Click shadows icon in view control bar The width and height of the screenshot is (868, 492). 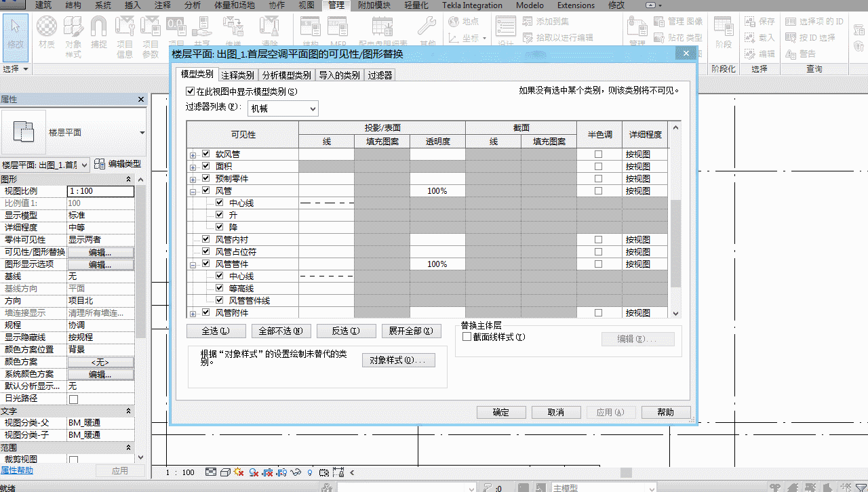(253, 472)
